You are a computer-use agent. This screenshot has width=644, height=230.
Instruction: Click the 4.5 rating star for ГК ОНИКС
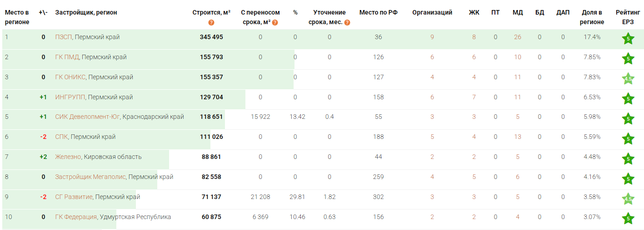pyautogui.click(x=628, y=79)
